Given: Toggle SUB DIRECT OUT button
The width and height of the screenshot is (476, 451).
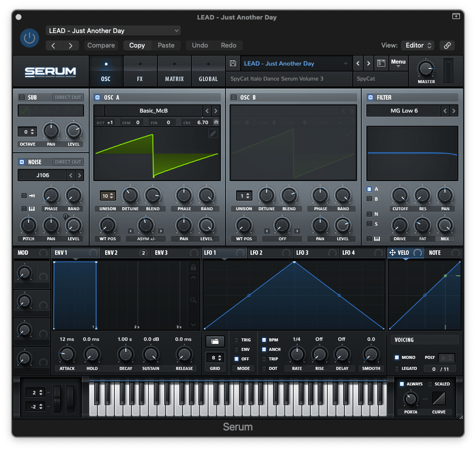Looking at the screenshot, I should coord(68,97).
